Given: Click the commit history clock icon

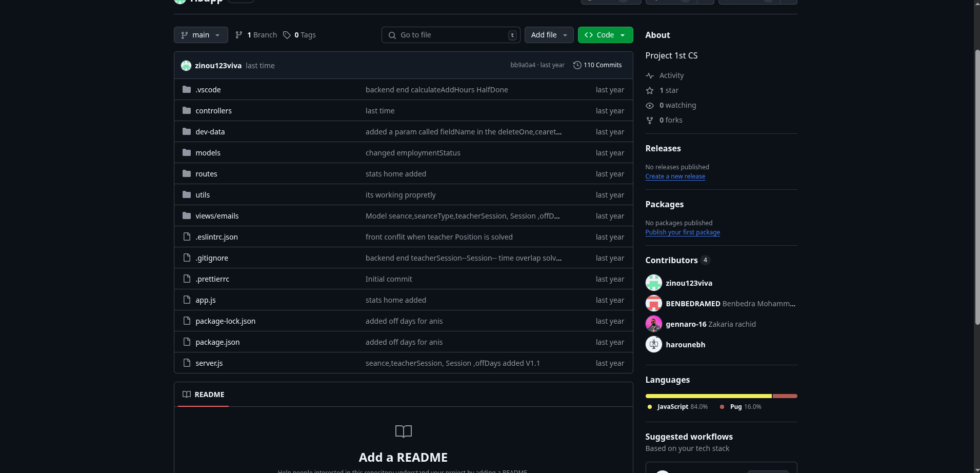Looking at the screenshot, I should pos(577,65).
